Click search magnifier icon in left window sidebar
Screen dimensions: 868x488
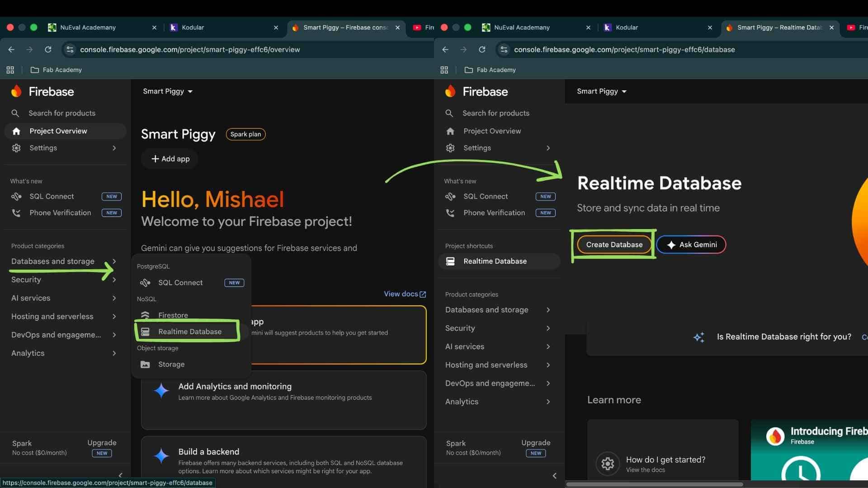click(15, 113)
